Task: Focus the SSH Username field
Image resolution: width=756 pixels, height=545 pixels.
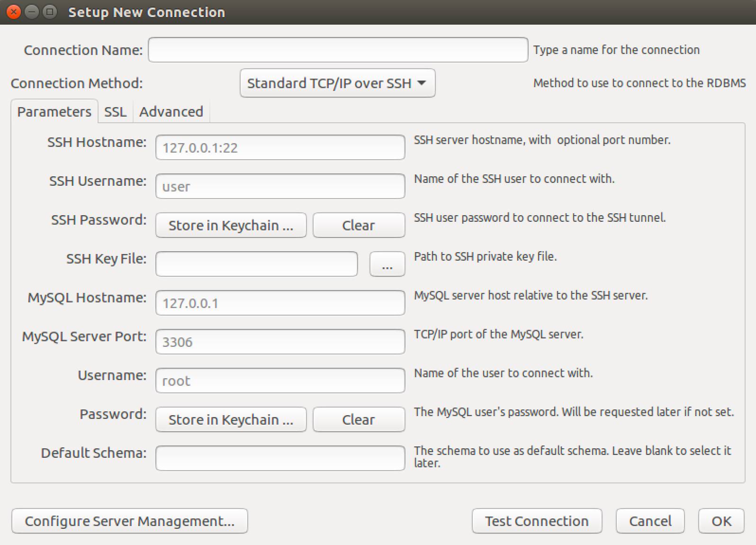Action: [x=280, y=187]
